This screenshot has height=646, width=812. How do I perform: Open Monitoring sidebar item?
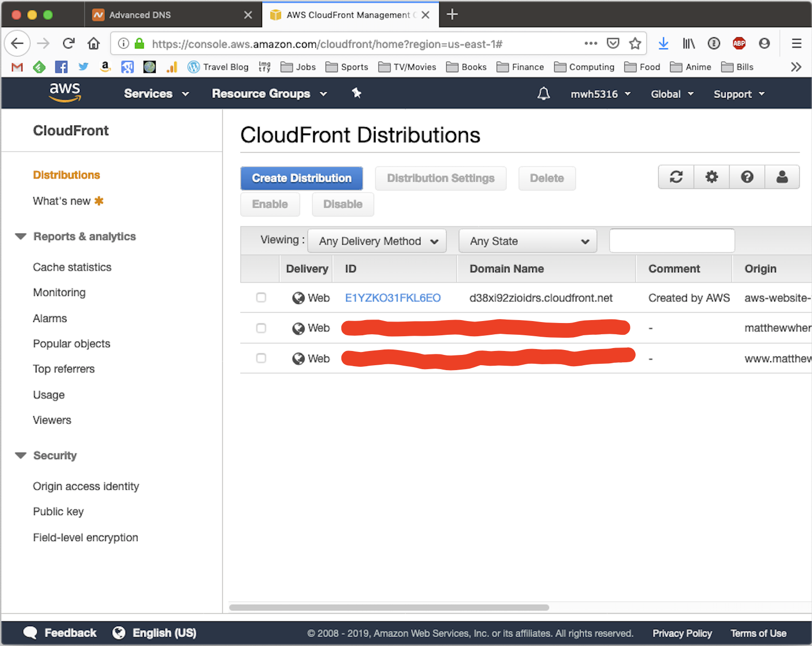[x=59, y=293]
